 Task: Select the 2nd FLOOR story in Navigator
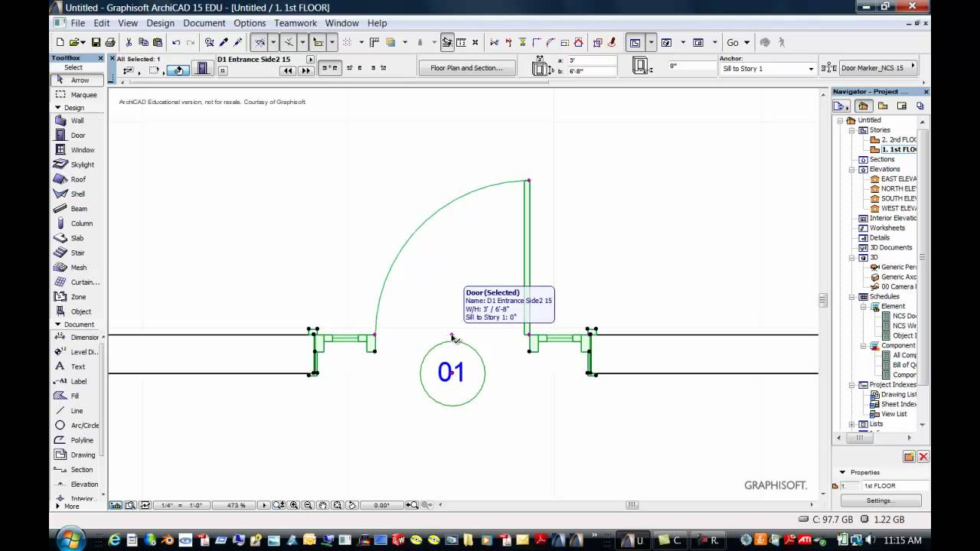point(893,140)
